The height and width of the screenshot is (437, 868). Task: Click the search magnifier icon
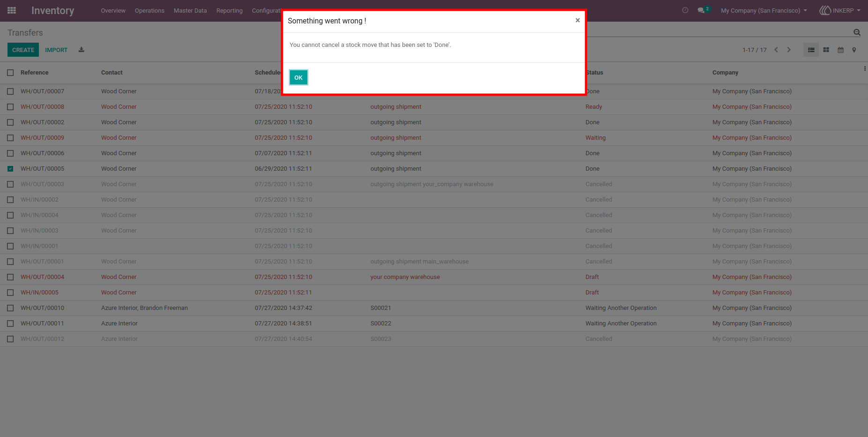[x=857, y=32]
